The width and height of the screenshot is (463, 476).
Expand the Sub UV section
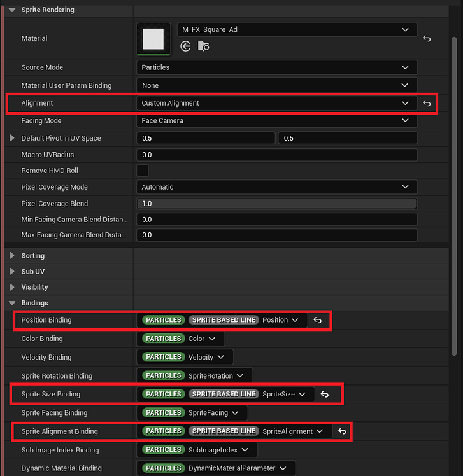click(x=12, y=271)
